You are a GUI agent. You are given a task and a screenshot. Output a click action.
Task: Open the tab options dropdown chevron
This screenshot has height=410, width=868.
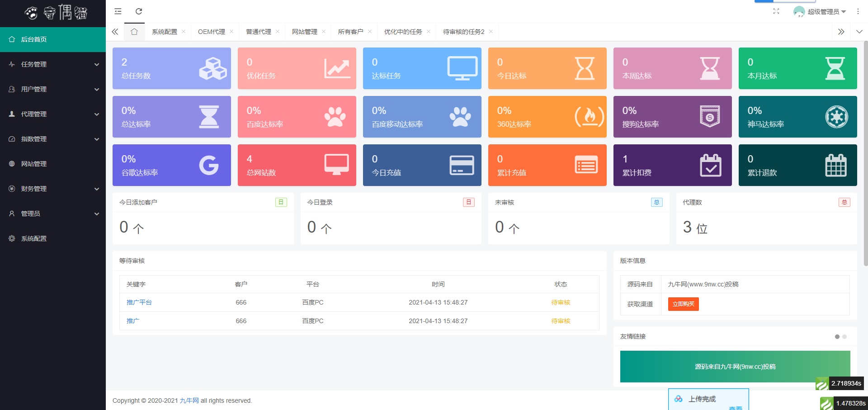859,32
